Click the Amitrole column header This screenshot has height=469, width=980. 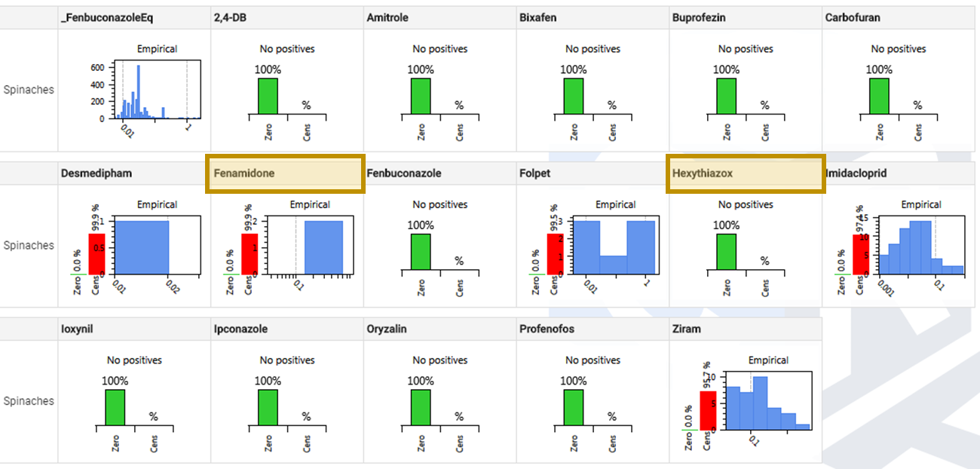pos(387,17)
